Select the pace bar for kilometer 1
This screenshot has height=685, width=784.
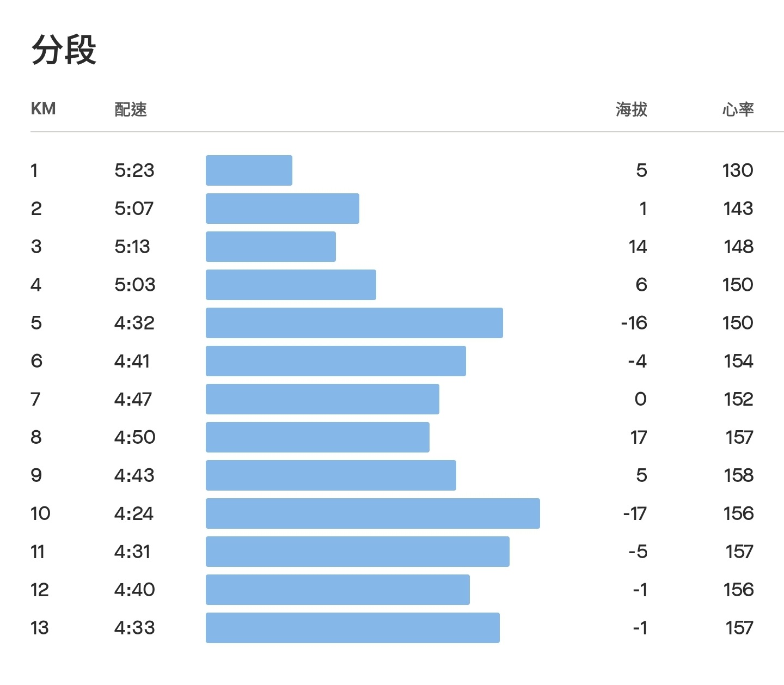(x=249, y=170)
